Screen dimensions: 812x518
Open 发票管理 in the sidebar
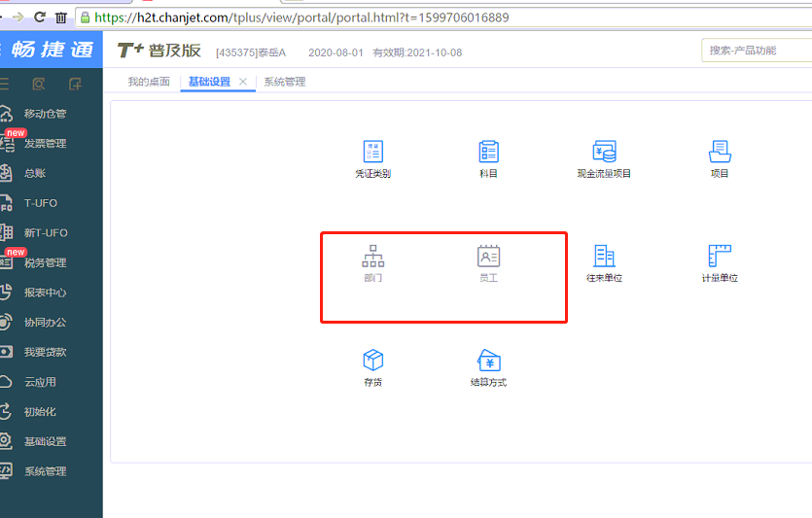click(45, 143)
